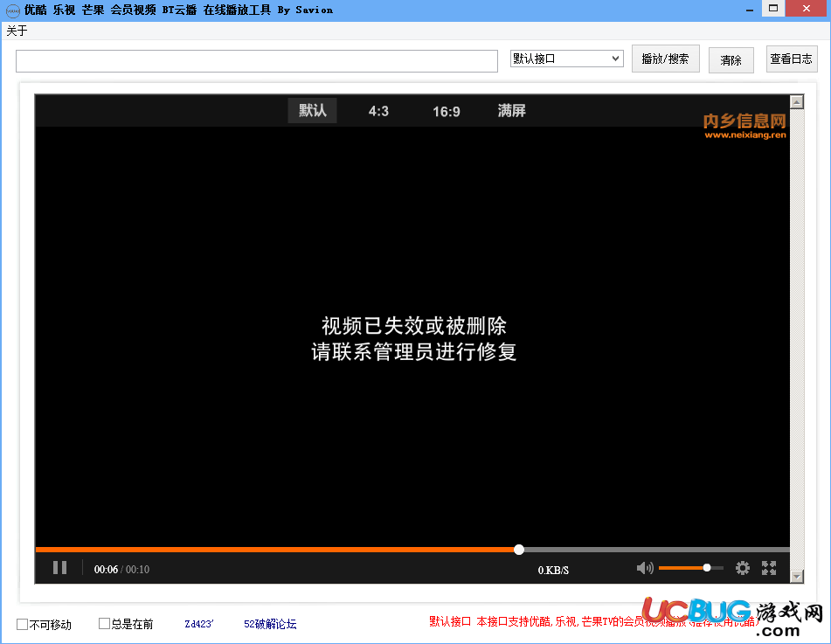This screenshot has height=644, width=831.
Task: Switch aspect ratio to 16:9
Action: tap(447, 111)
